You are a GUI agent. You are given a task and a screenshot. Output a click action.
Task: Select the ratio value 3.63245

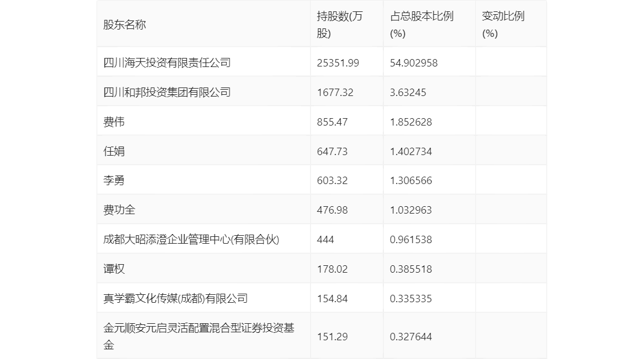(408, 93)
